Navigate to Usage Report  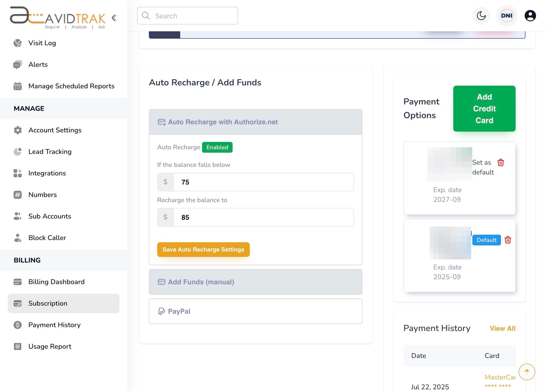pos(50,346)
